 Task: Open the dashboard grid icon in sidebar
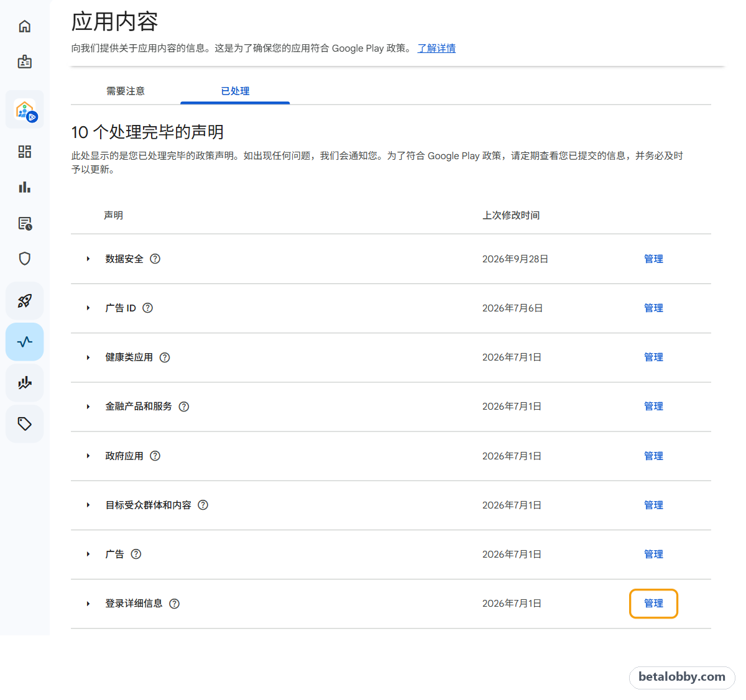[x=25, y=152]
